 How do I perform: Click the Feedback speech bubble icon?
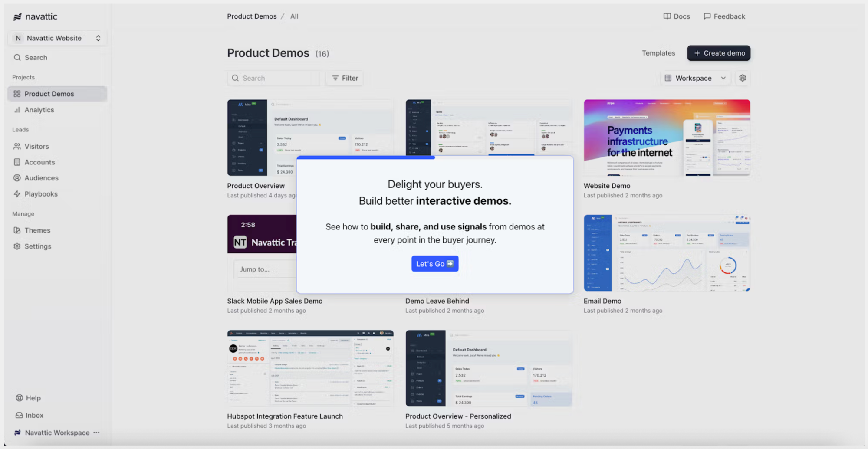(x=707, y=16)
